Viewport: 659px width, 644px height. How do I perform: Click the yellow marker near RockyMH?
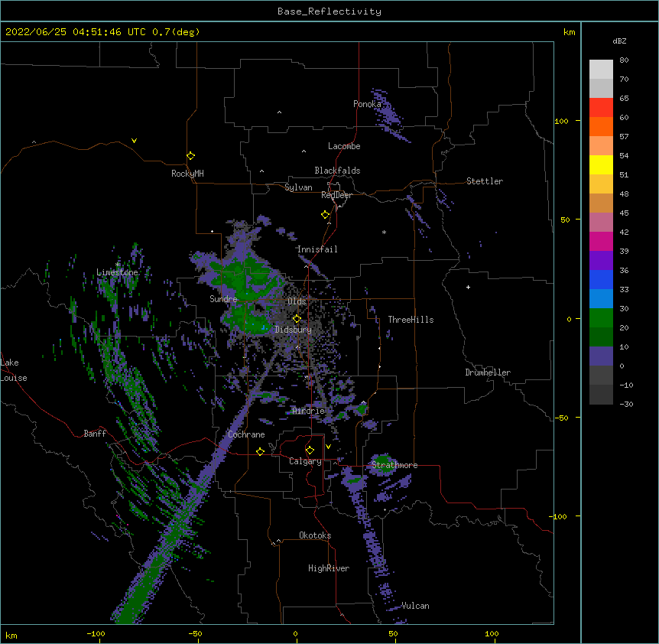click(190, 155)
